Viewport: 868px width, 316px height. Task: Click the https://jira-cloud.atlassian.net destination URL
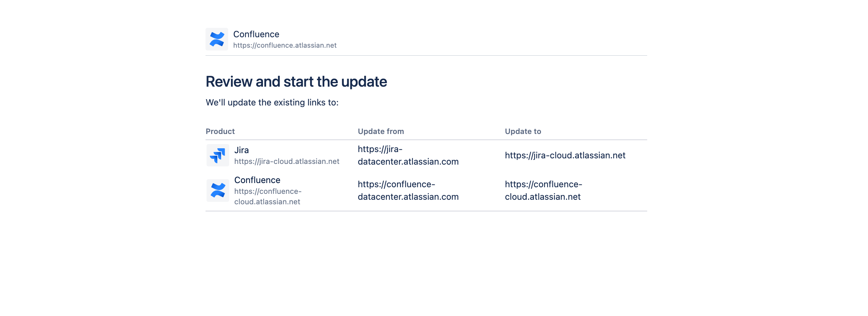point(565,155)
